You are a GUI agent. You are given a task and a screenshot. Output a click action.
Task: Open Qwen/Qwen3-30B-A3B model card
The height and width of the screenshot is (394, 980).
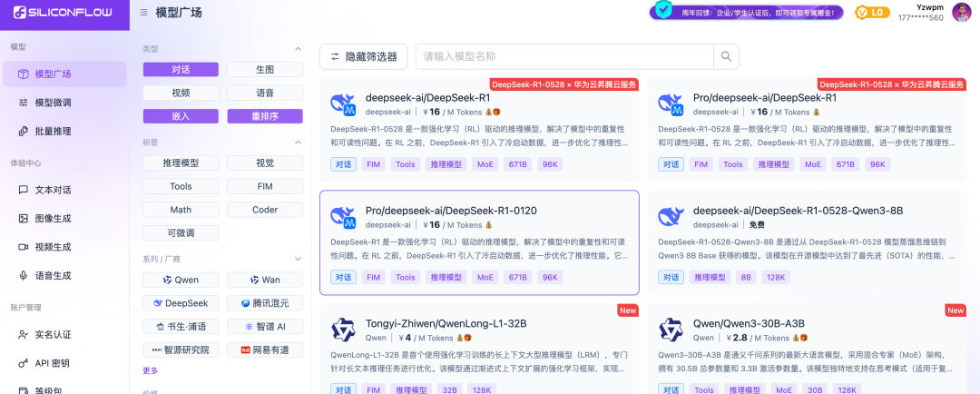(x=807, y=349)
